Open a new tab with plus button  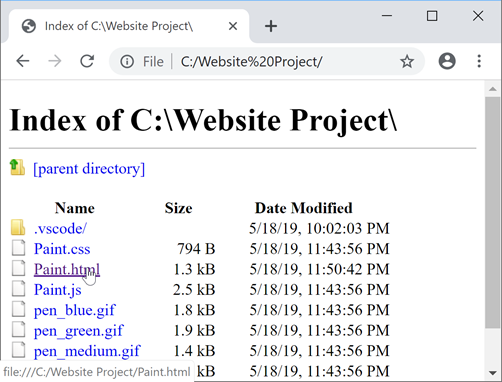[271, 26]
